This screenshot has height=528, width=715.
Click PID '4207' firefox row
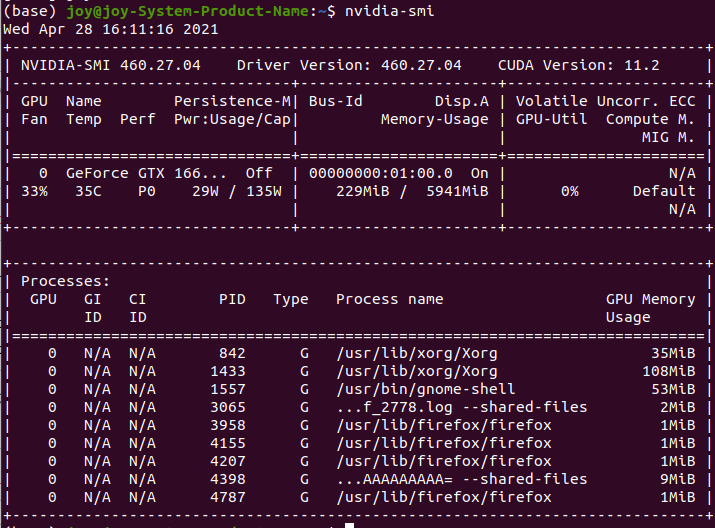point(228,461)
